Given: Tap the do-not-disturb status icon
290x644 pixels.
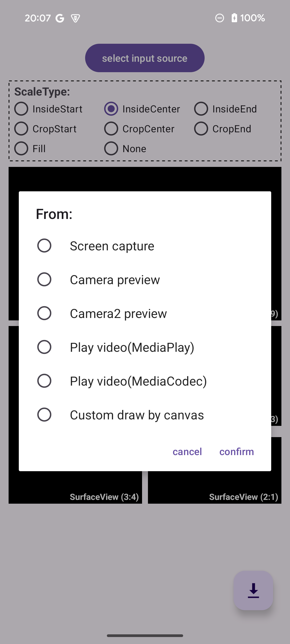Looking at the screenshot, I should coord(219,18).
